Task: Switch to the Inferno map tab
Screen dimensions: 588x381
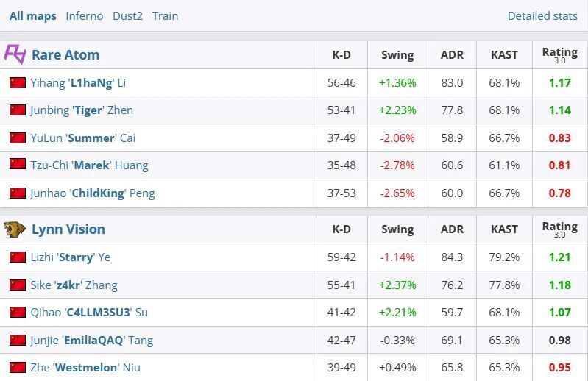Action: [x=84, y=15]
